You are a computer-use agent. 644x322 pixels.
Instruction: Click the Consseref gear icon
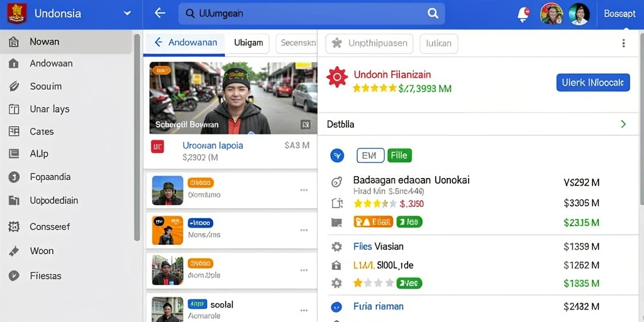click(x=14, y=226)
